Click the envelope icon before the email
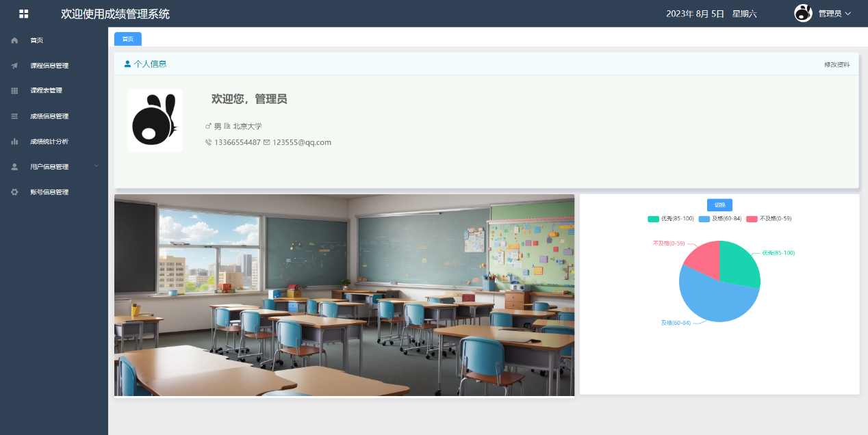868x435 pixels. [267, 142]
